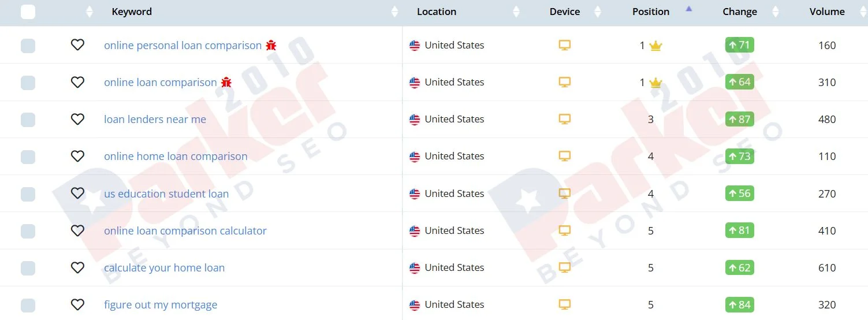Viewport: 868px width, 320px height.
Task: Click desktop monitor icon in 'online home loan comparison' row
Action: (565, 156)
